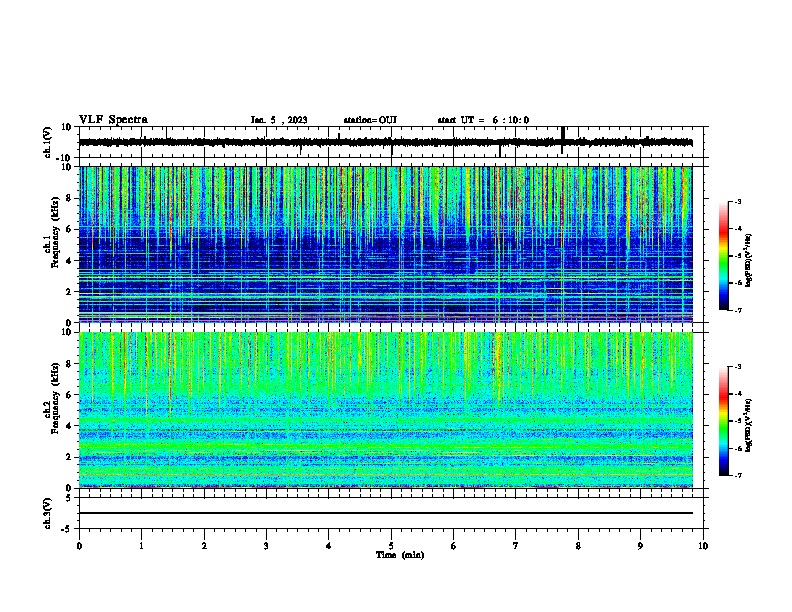Click the "-4" label on ch.2 colorbar
Viewport: 792px width, 612px height.
pyautogui.click(x=738, y=394)
